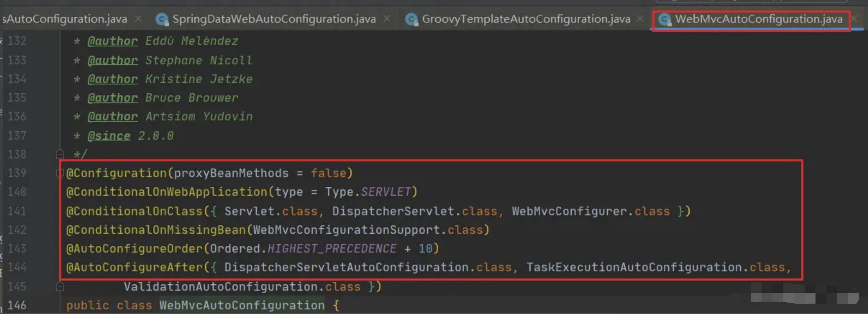This screenshot has height=314, width=868.
Task: Click the WebMvcAutoConfiguration class name declaration
Action: coord(242,305)
